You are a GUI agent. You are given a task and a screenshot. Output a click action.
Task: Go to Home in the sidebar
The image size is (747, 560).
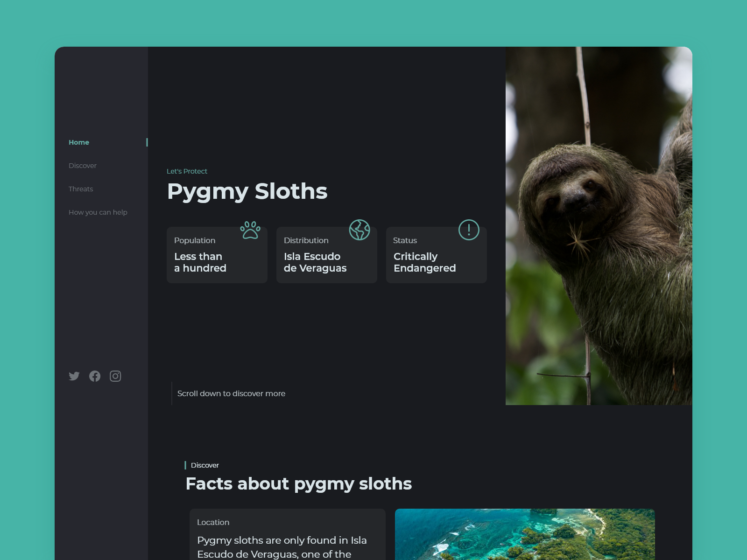point(79,142)
